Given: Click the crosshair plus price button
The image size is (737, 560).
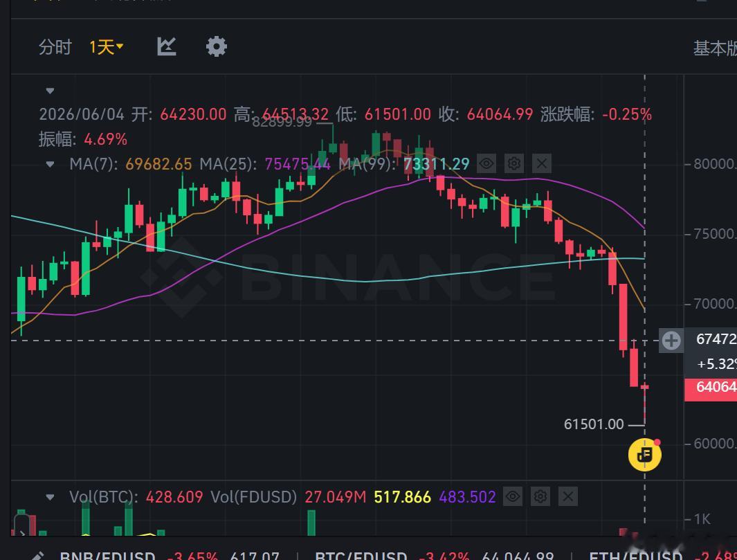Looking at the screenshot, I should (x=671, y=340).
